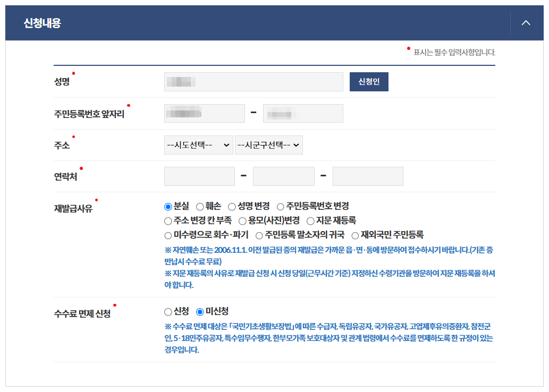Open the 시도선택 dropdown

pos(199,145)
